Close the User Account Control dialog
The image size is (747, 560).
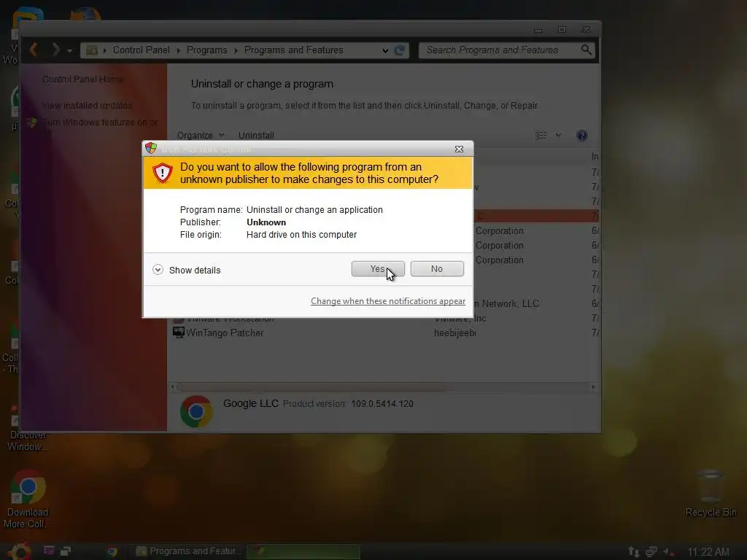(x=459, y=149)
